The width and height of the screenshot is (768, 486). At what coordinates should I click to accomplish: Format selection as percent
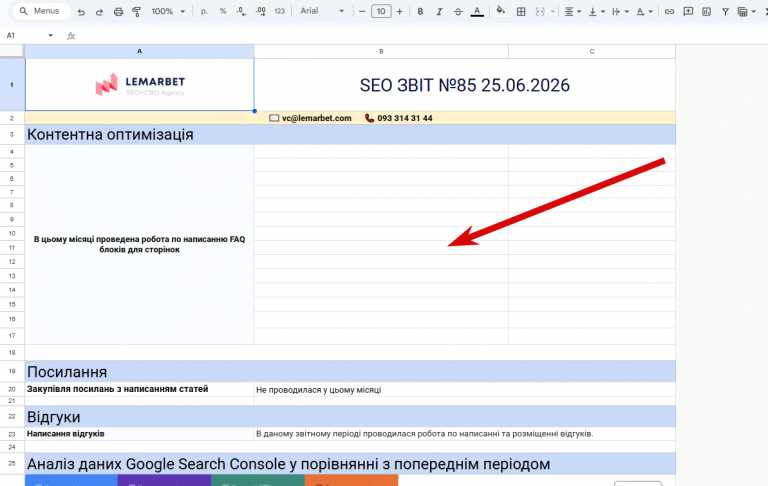click(x=223, y=11)
